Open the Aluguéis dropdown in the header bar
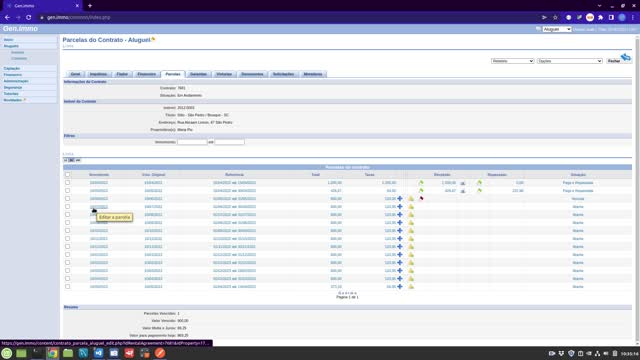This screenshot has height=360, width=640. click(x=557, y=29)
